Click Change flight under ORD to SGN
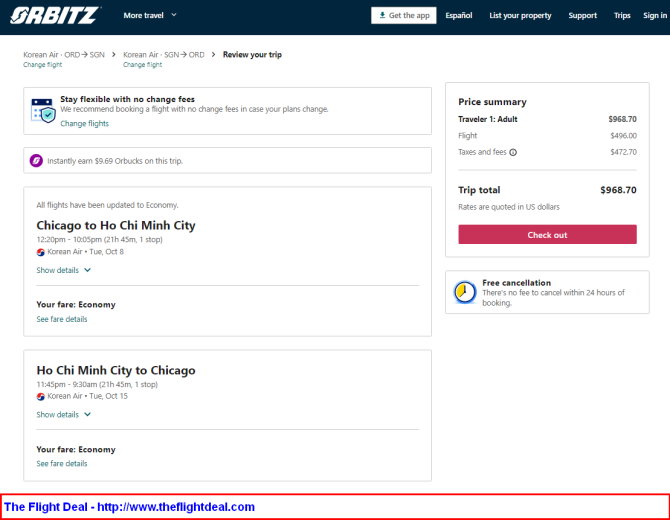 click(43, 65)
